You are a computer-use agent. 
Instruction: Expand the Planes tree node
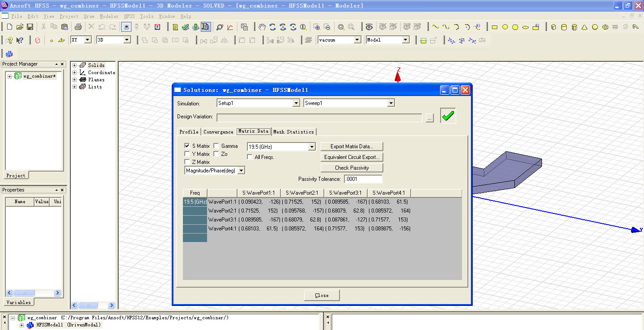[x=75, y=79]
